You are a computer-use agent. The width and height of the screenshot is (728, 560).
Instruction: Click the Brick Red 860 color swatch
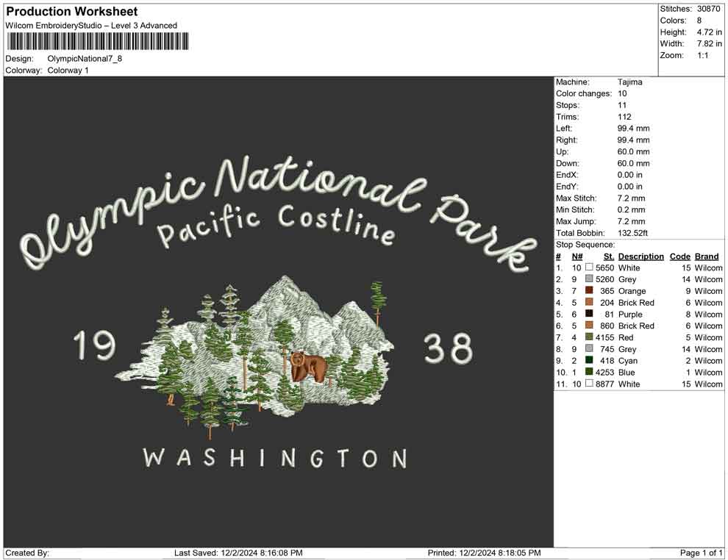(589, 326)
